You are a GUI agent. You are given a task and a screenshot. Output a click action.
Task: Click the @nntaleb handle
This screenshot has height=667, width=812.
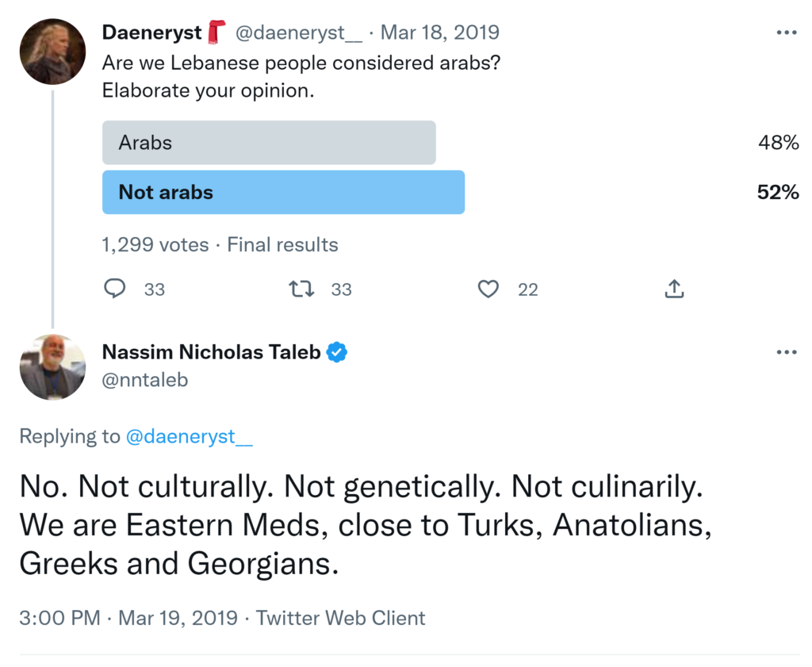click(145, 380)
